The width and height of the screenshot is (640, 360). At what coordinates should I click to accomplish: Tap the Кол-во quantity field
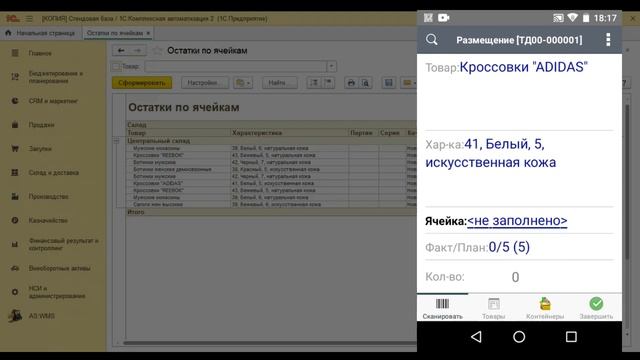pyautogui.click(x=516, y=277)
